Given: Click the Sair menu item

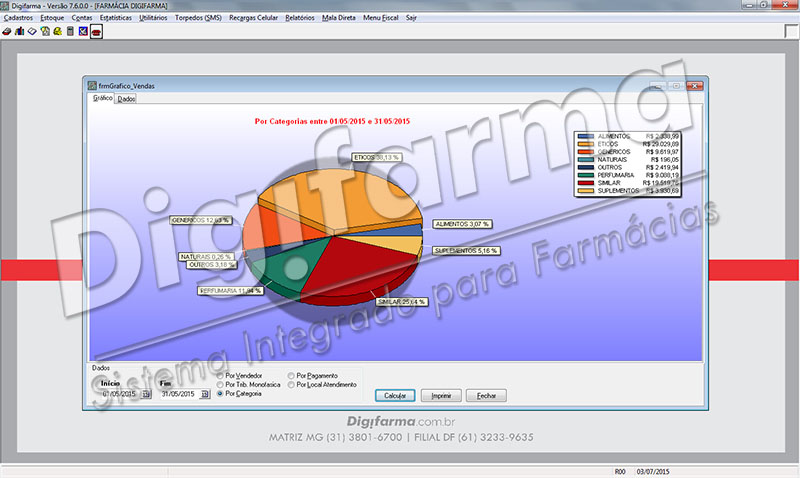Looking at the screenshot, I should (411, 18).
